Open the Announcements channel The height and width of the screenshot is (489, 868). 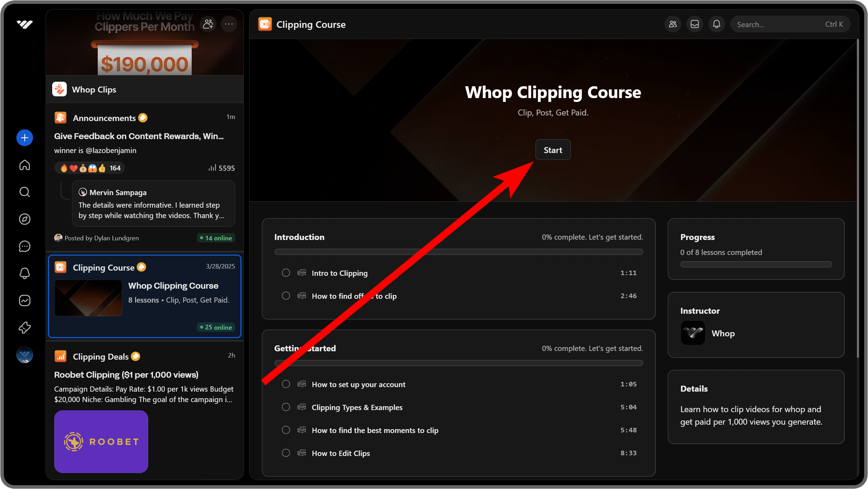104,118
